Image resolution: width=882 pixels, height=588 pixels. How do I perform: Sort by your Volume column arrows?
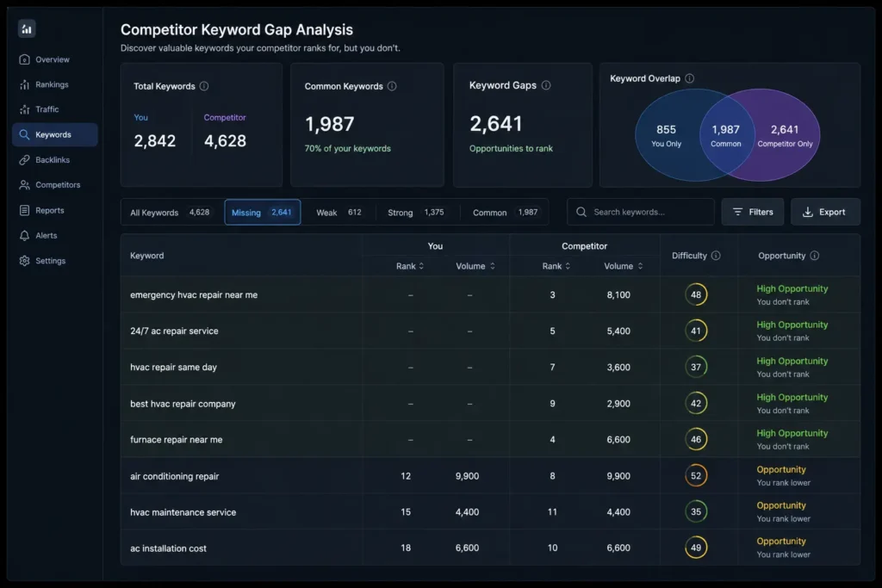click(492, 266)
